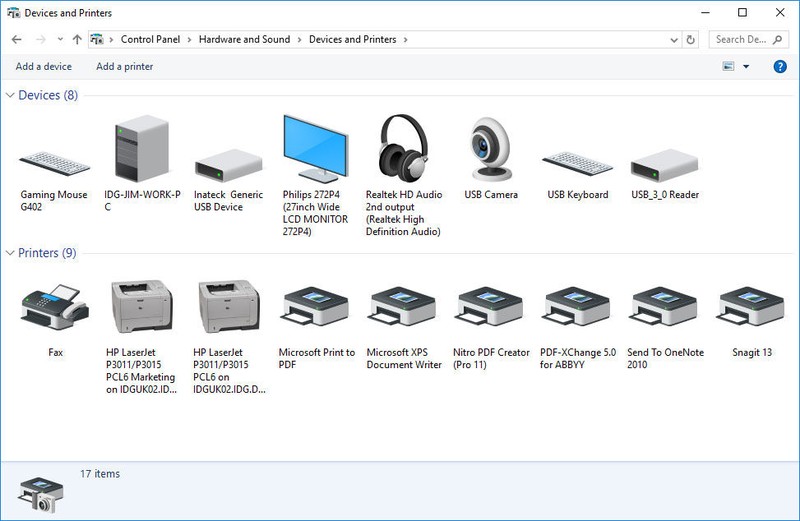Collapse the Devices (8) group
The width and height of the screenshot is (800, 521).
(x=11, y=96)
